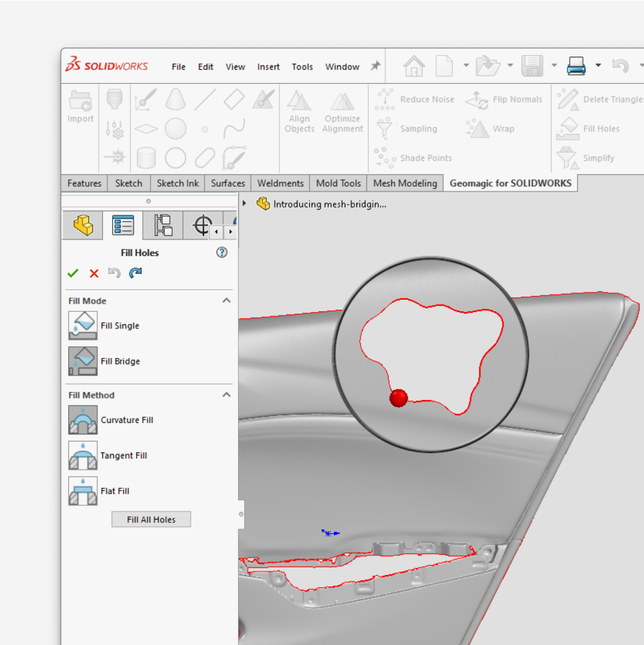This screenshot has height=645, width=644.
Task: Click the redo arrow in Fill Holes panel
Action: tap(135, 273)
